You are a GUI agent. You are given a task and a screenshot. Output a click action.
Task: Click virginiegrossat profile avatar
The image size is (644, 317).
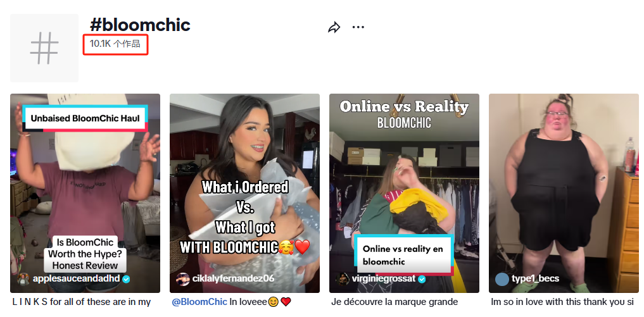[343, 279]
